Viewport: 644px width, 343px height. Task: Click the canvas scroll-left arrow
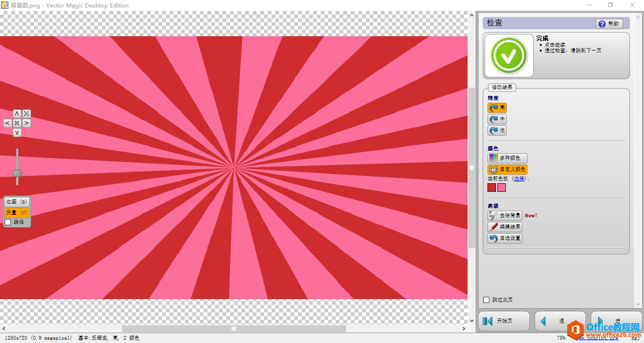pos(4,328)
